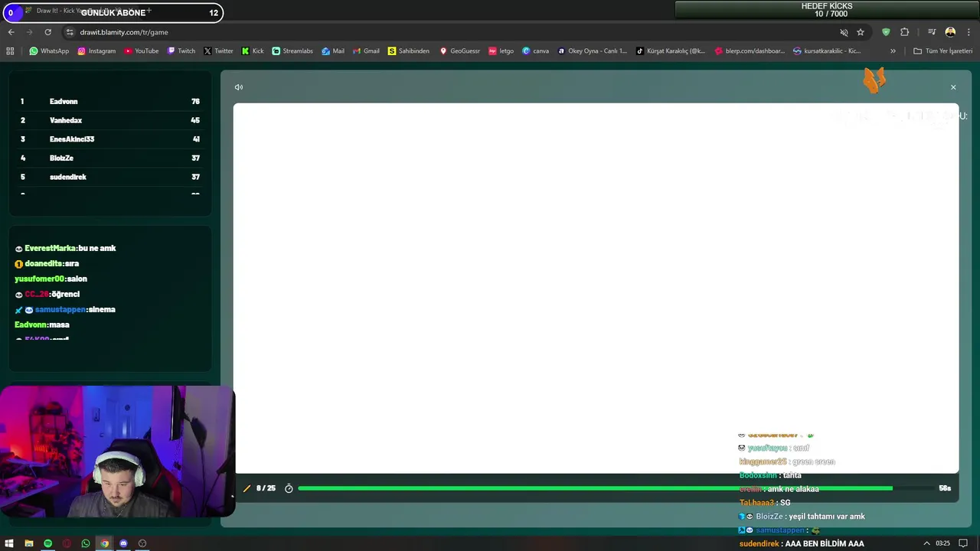
Task: Open the Streamlabs bookmark
Action: (292, 51)
